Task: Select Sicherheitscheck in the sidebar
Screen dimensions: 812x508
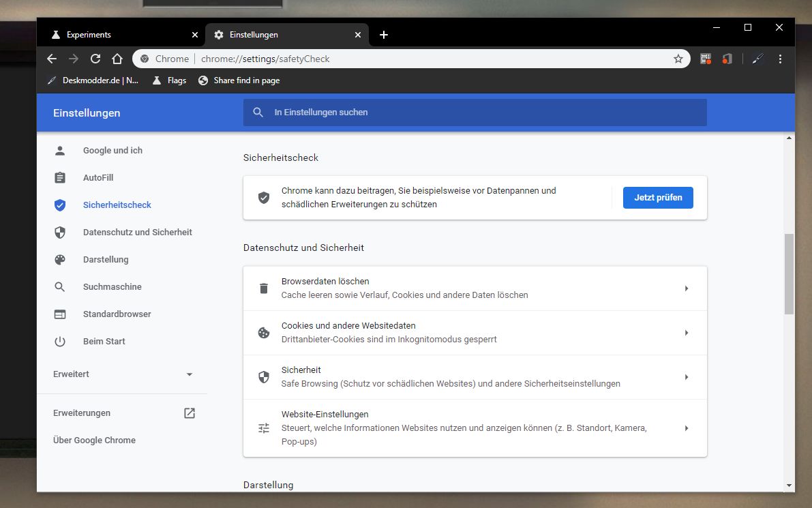Action: [117, 205]
